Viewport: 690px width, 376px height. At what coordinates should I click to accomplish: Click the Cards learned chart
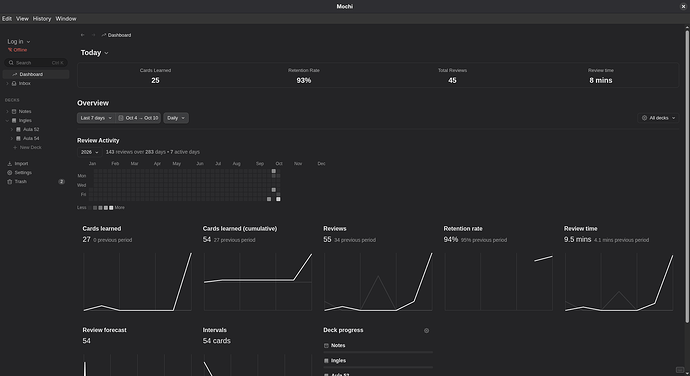tap(137, 282)
